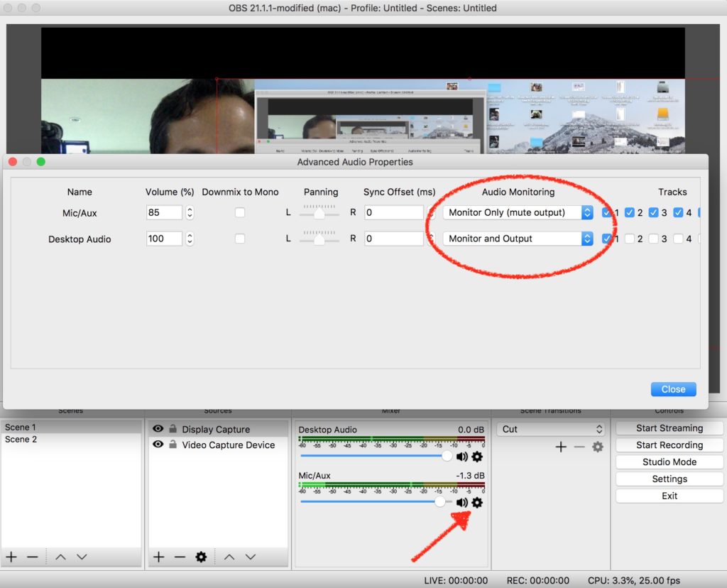This screenshot has width=727, height=588.
Task: Click the red close dot of dialog
Action: [x=13, y=161]
